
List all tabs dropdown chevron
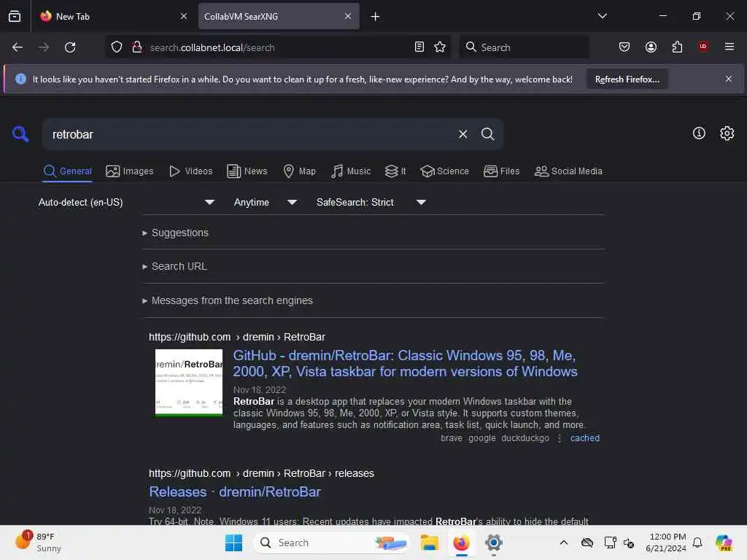pyautogui.click(x=602, y=16)
